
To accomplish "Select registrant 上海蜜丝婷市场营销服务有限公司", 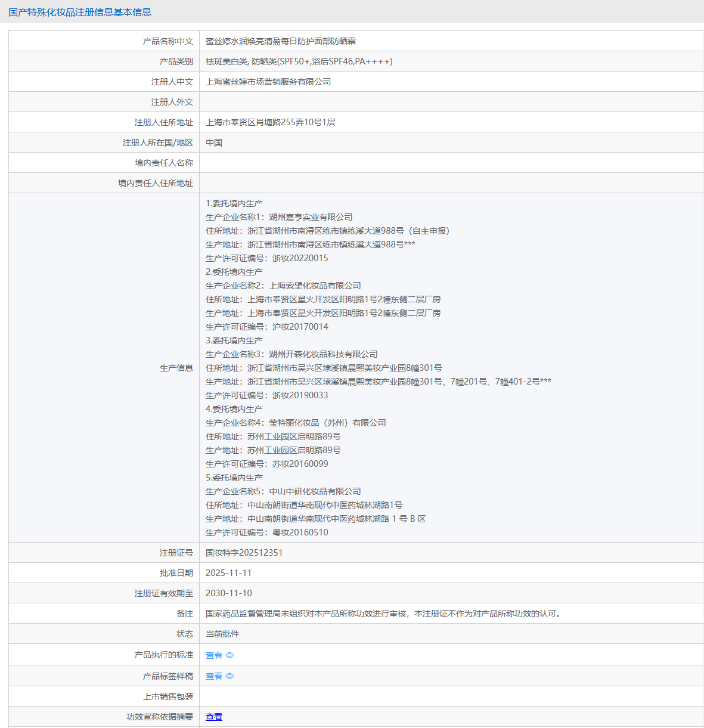I will pos(268,82).
